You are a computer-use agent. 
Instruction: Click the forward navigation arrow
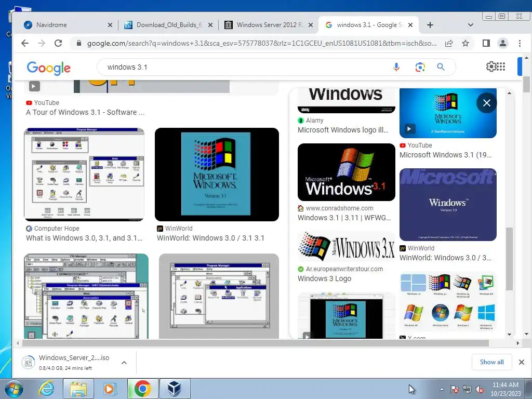(x=42, y=43)
